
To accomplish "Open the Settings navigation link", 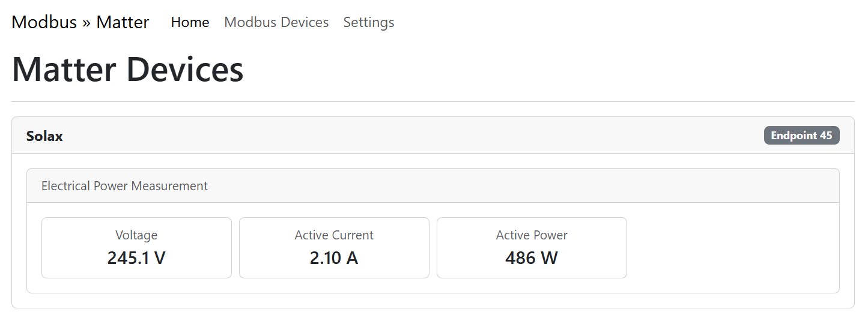I will [369, 22].
